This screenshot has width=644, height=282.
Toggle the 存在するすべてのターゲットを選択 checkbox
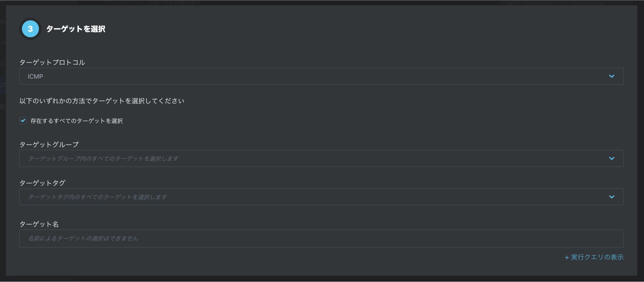click(23, 121)
